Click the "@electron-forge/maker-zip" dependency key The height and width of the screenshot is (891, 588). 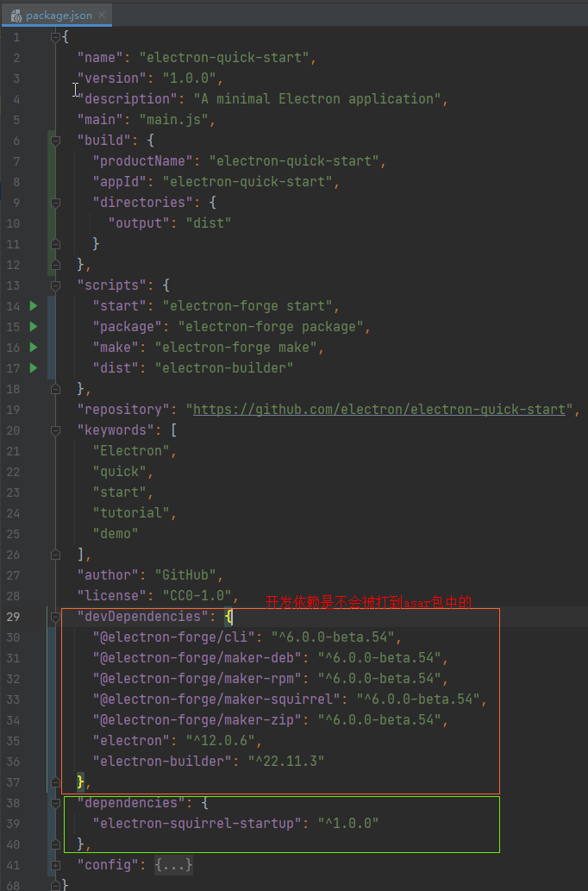(197, 720)
